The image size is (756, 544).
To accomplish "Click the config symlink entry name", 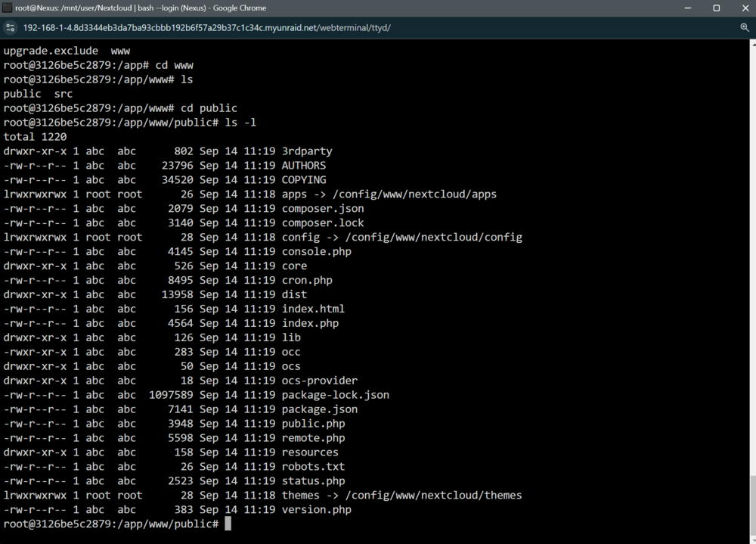I will tap(300, 237).
